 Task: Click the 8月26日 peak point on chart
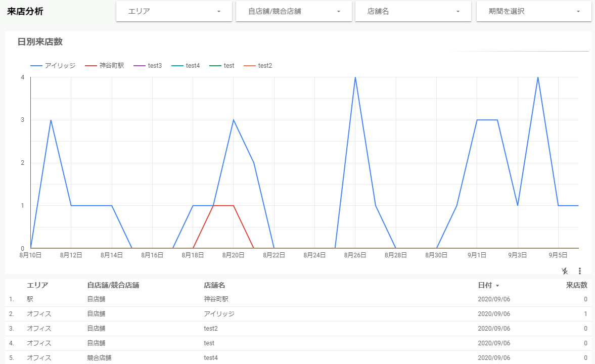355,77
